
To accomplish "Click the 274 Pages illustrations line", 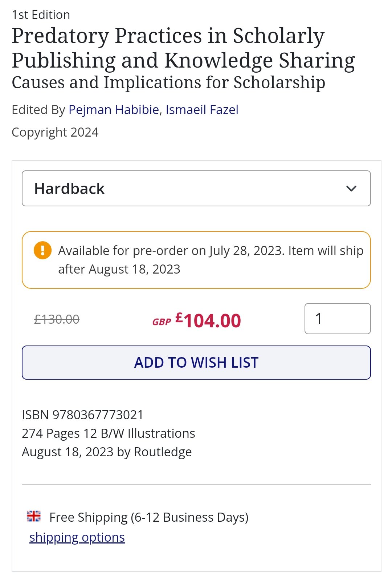I will click(108, 433).
